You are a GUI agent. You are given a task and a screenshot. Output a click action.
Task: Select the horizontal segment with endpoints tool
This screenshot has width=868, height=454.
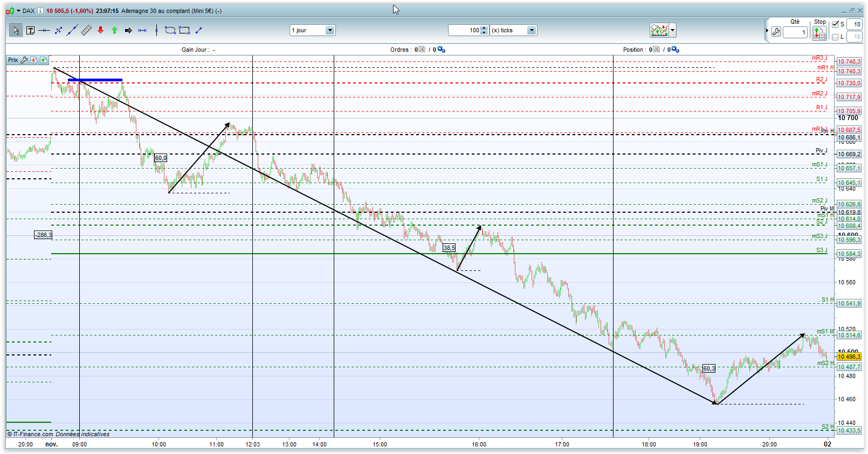click(x=142, y=31)
